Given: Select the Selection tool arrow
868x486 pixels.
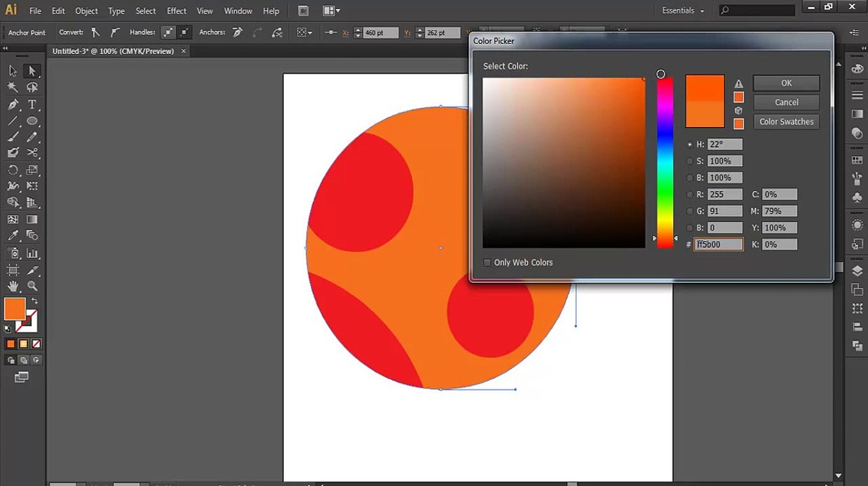Looking at the screenshot, I should coord(13,71).
